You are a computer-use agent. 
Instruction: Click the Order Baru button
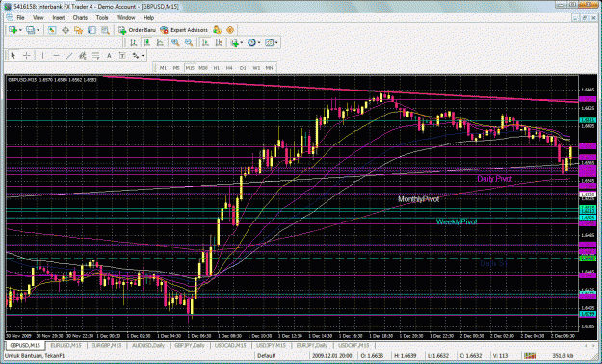(137, 30)
